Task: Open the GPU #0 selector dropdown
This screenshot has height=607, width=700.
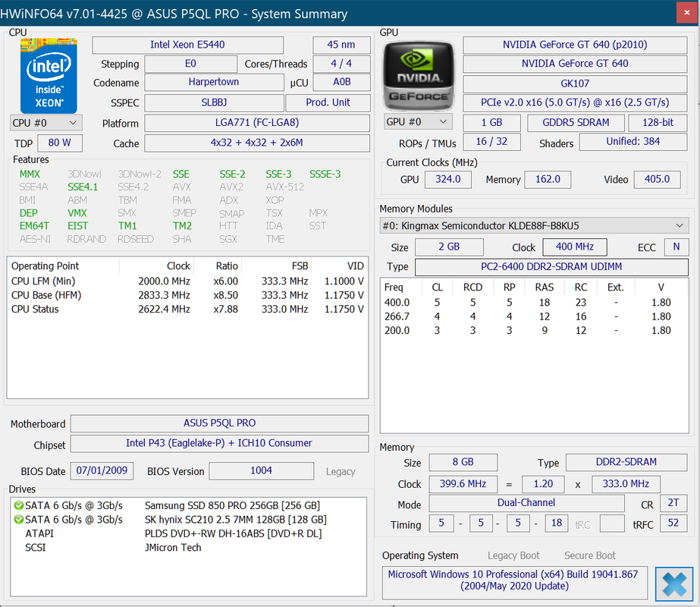Action: click(418, 121)
